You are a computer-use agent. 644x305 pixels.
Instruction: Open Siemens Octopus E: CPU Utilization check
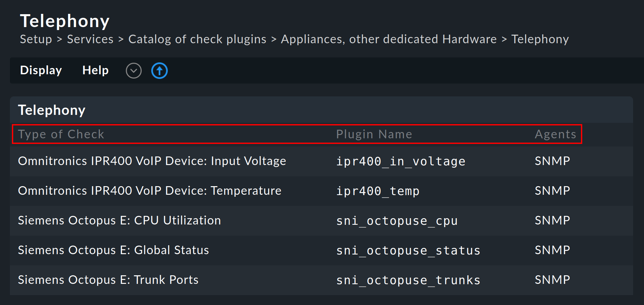point(119,220)
